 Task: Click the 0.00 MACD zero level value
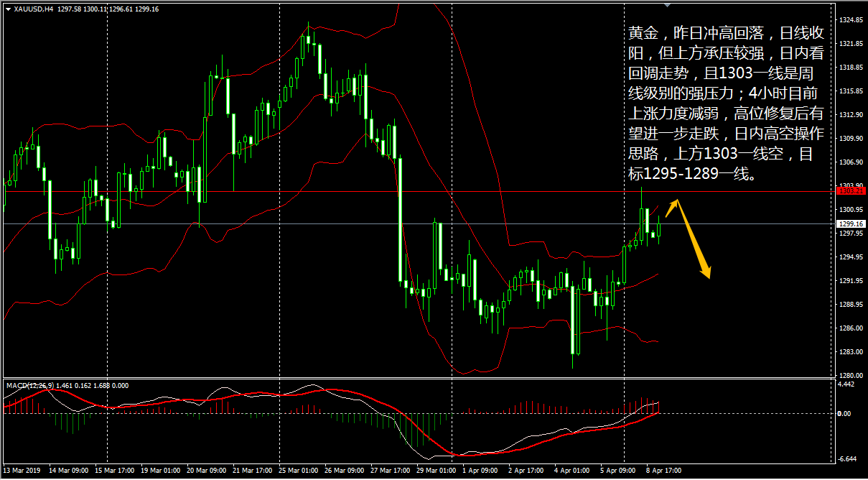click(845, 414)
